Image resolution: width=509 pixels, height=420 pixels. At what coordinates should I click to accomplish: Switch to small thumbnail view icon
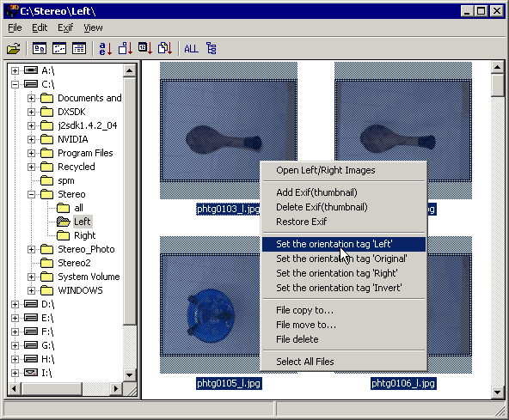pos(59,49)
